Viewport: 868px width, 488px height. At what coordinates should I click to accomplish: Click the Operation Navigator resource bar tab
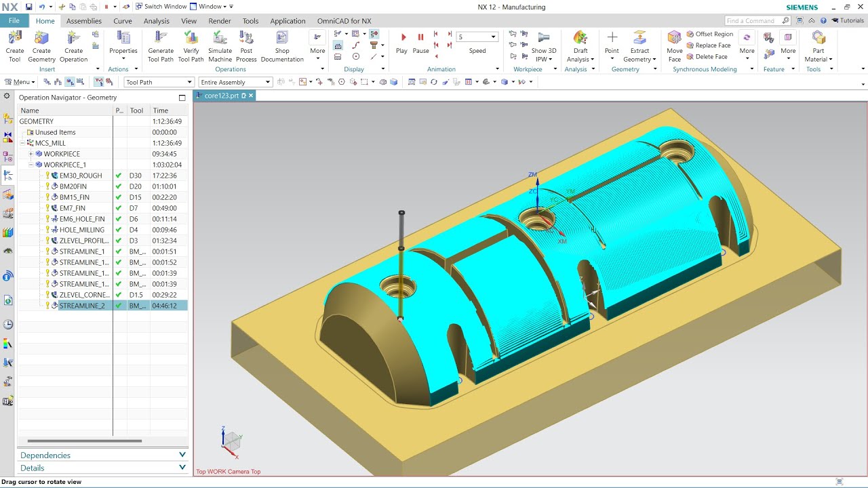pyautogui.click(x=7, y=176)
